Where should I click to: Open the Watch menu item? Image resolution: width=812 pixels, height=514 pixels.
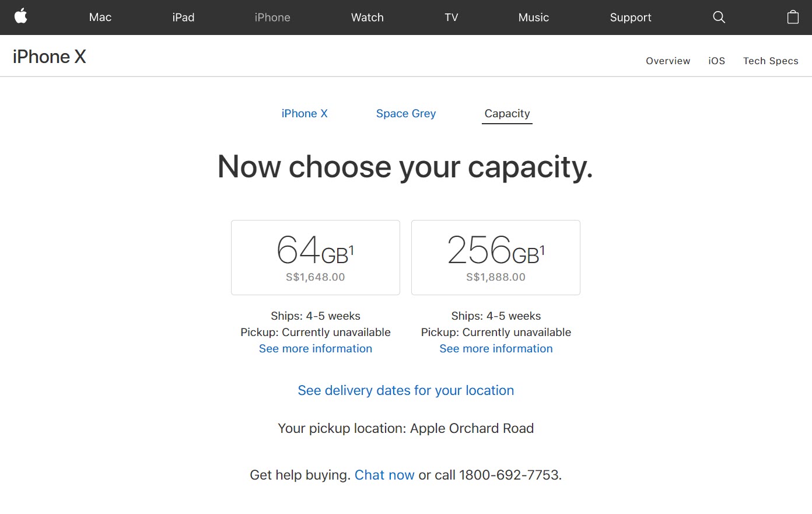(367, 17)
